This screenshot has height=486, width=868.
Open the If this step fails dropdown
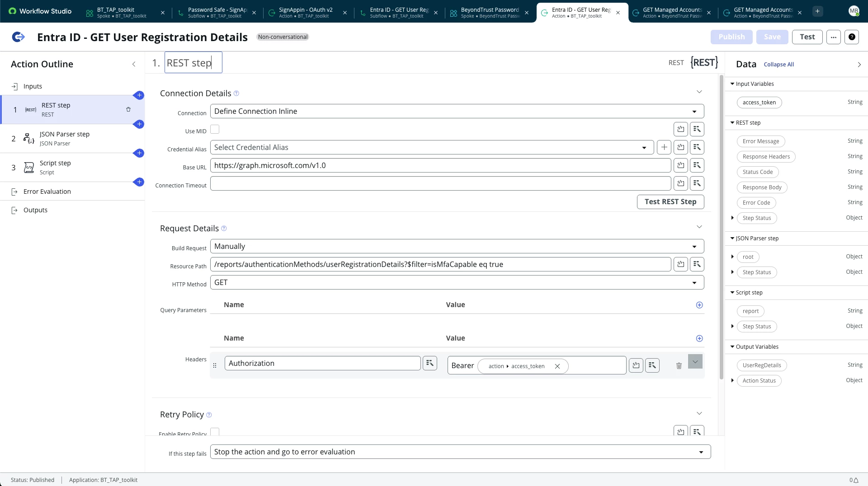click(x=460, y=452)
